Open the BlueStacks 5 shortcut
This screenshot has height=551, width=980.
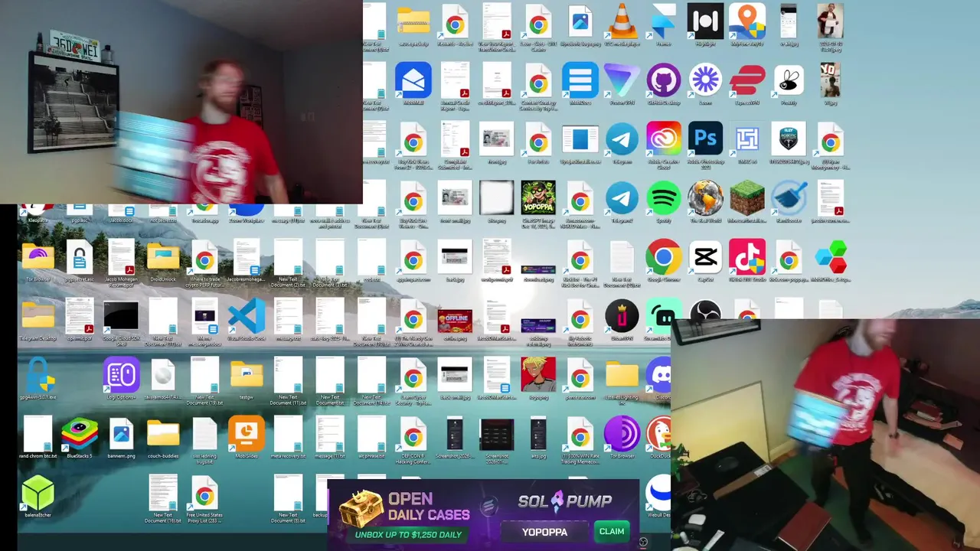(x=80, y=435)
